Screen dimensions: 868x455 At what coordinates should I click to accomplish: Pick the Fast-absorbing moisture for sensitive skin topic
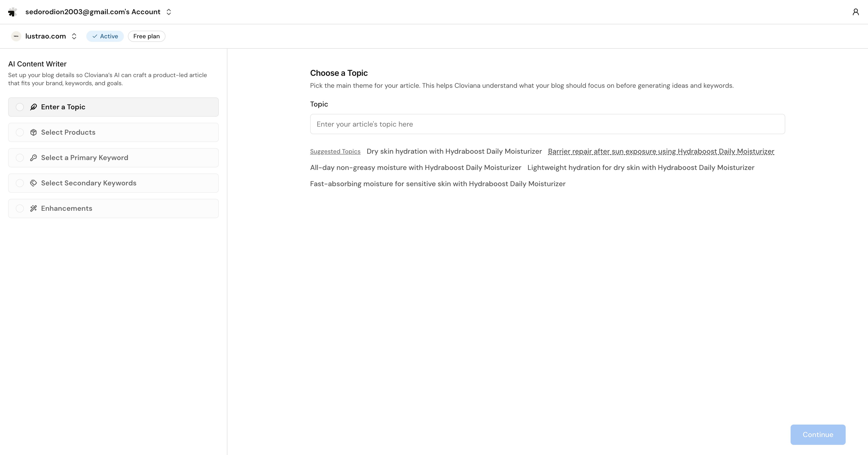click(x=437, y=184)
